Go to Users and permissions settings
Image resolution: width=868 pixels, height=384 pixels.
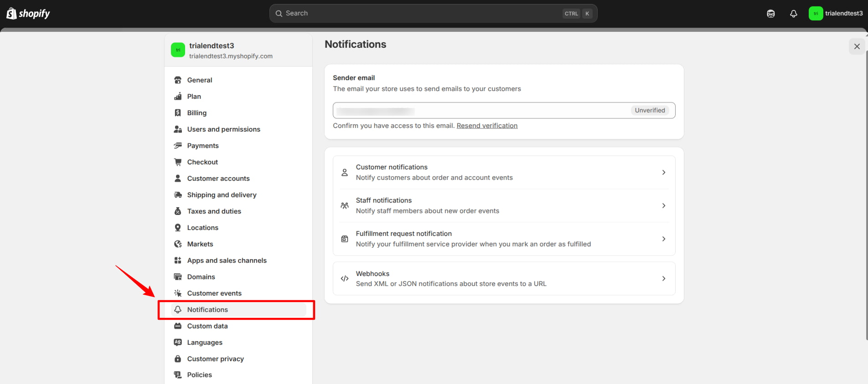click(223, 129)
